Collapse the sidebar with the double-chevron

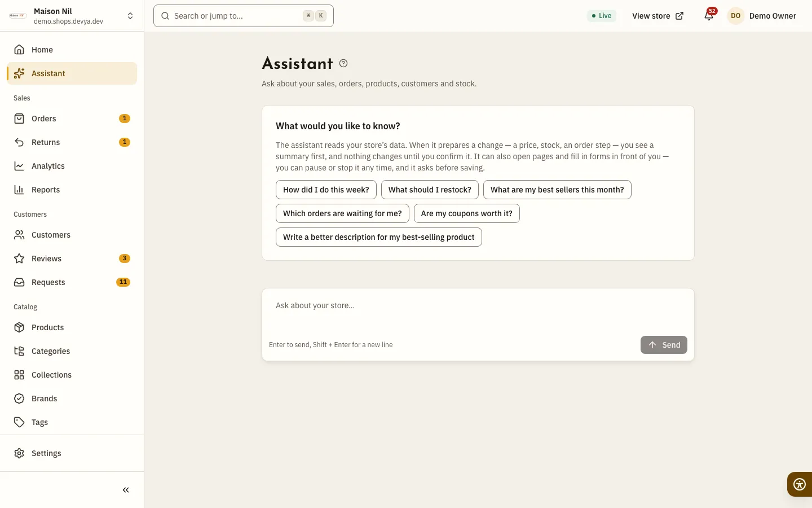click(x=126, y=490)
